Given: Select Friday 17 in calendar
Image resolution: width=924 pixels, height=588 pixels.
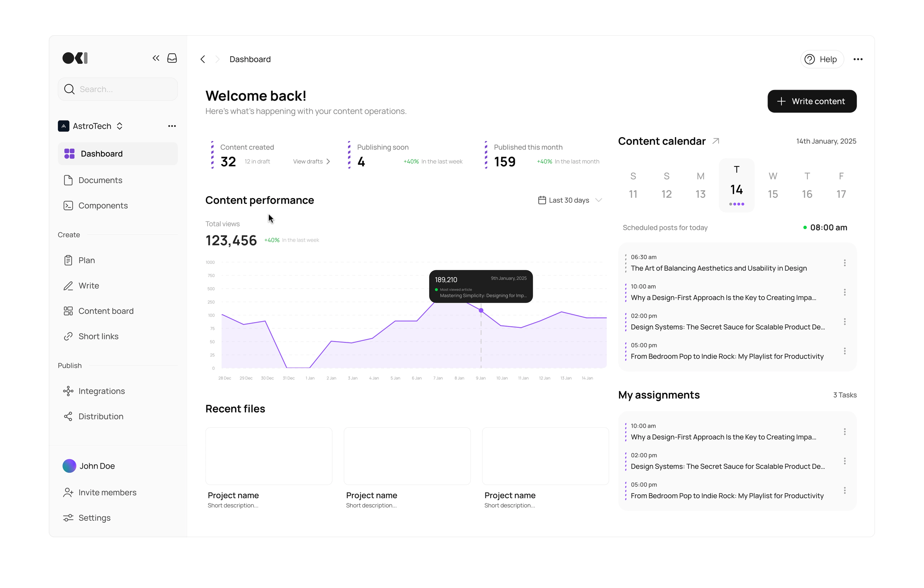Looking at the screenshot, I should (x=841, y=186).
